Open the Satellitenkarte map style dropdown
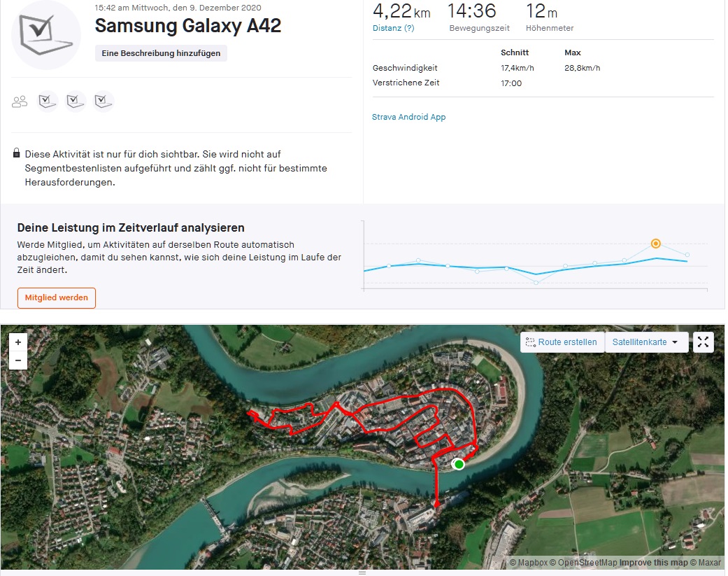This screenshot has height=576, width=728. pyautogui.click(x=645, y=342)
